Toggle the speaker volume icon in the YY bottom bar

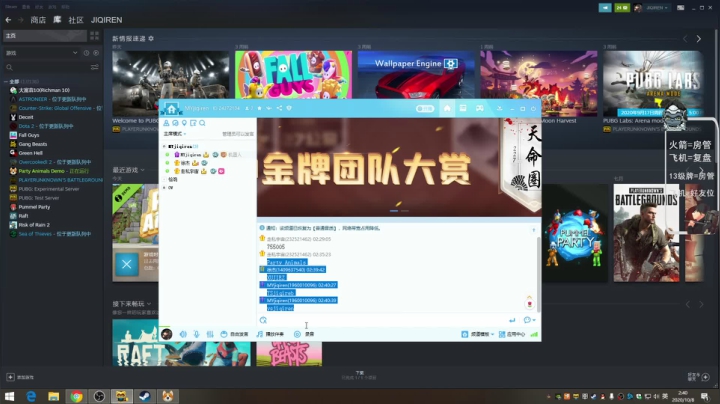183,334
